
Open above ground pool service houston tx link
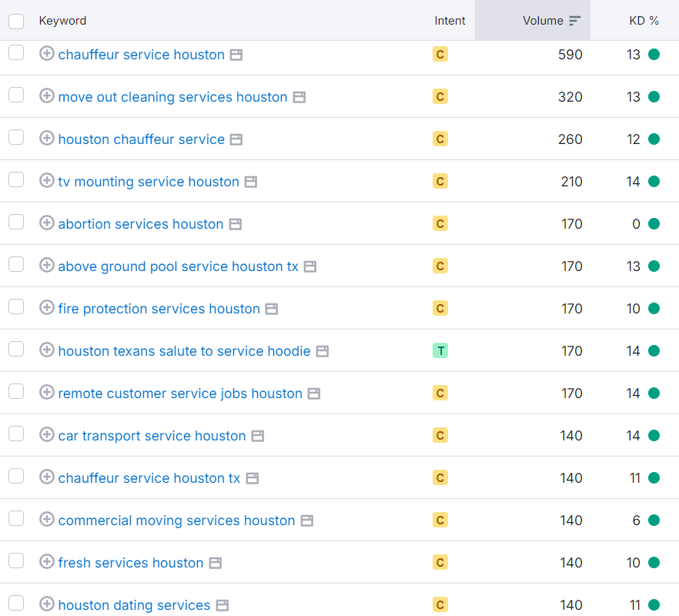click(x=179, y=266)
